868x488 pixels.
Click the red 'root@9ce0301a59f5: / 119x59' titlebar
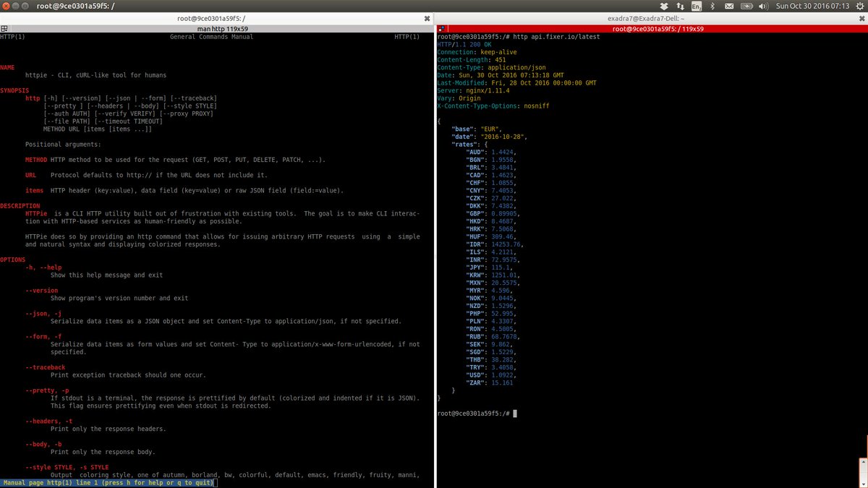pos(658,29)
